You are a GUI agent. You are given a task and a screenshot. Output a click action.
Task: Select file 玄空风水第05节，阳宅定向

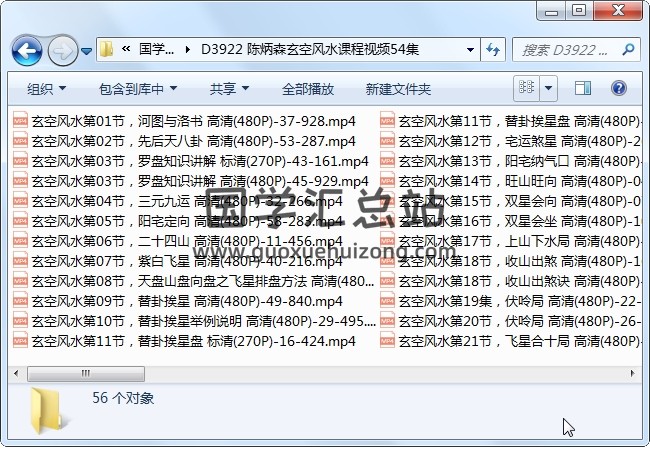[178, 221]
